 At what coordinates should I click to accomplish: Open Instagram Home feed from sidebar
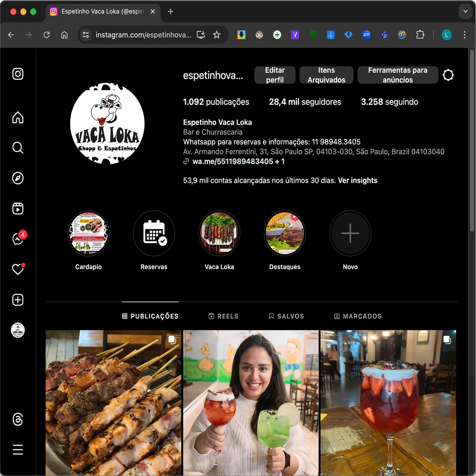click(18, 117)
